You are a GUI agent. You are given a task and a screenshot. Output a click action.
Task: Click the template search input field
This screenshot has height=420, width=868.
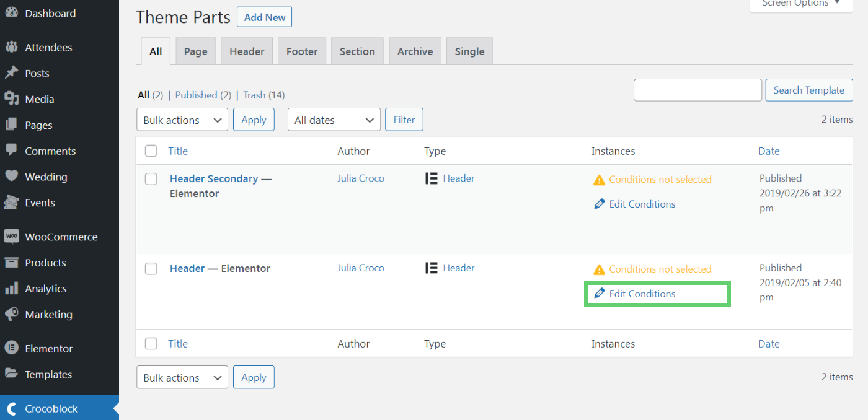(697, 90)
